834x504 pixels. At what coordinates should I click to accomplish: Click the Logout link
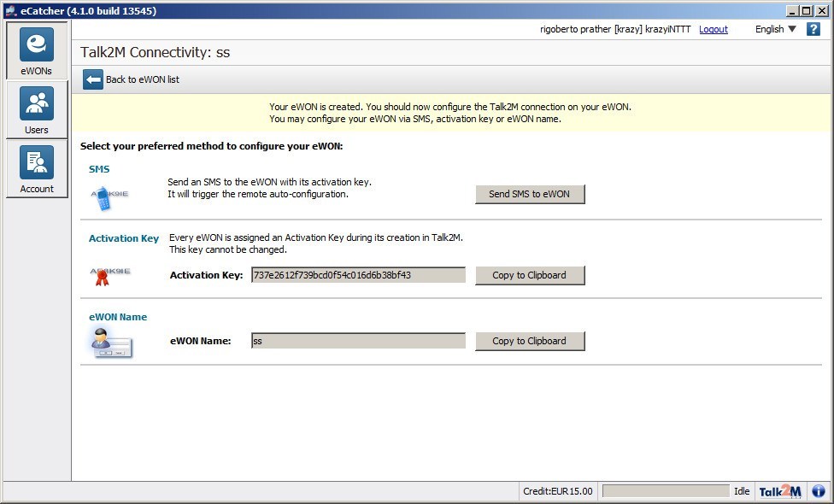pos(714,29)
